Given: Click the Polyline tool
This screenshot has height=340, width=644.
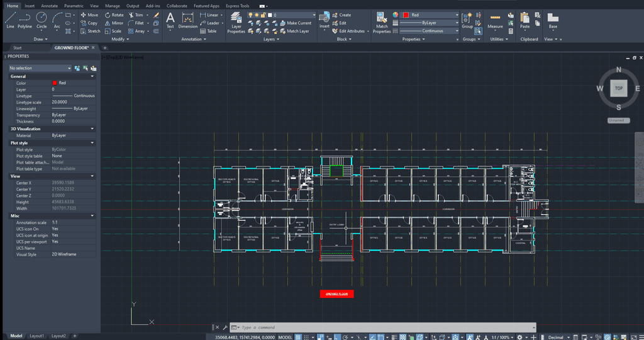Looking at the screenshot, I should point(25,20).
